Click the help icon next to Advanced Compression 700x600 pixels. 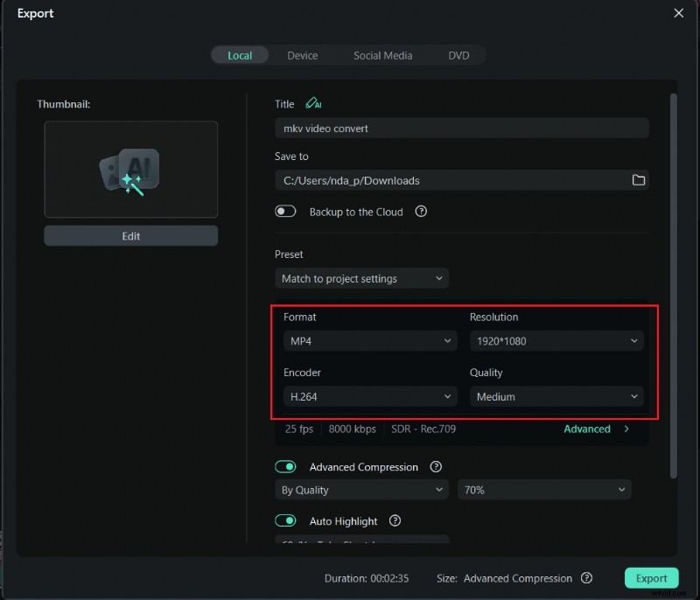tap(436, 467)
